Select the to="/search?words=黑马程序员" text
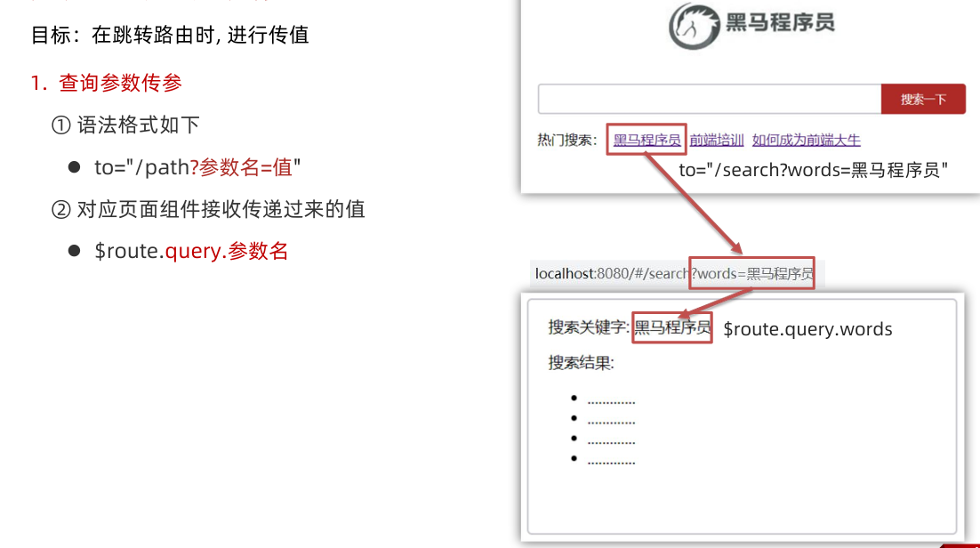This screenshot has height=548, width=980. point(813,170)
